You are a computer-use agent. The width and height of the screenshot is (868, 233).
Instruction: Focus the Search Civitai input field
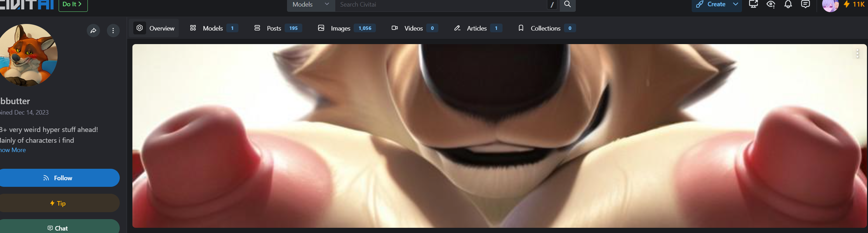coord(441,5)
